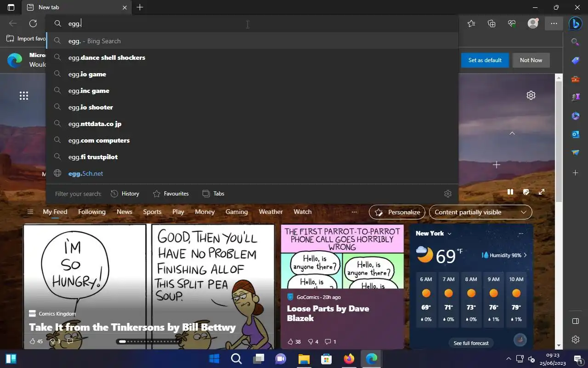Select 'egg. - Bing Search' suggestion

coord(252,41)
